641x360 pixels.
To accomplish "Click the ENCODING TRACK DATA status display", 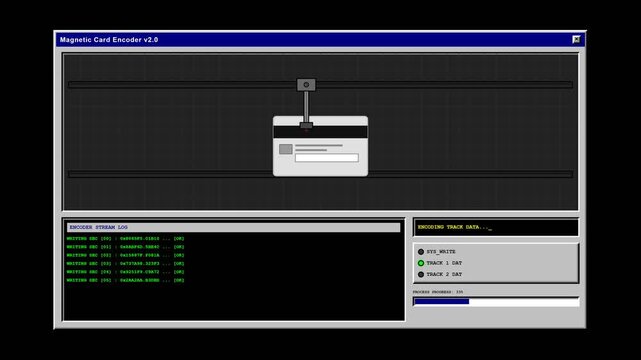I will (x=496, y=227).
